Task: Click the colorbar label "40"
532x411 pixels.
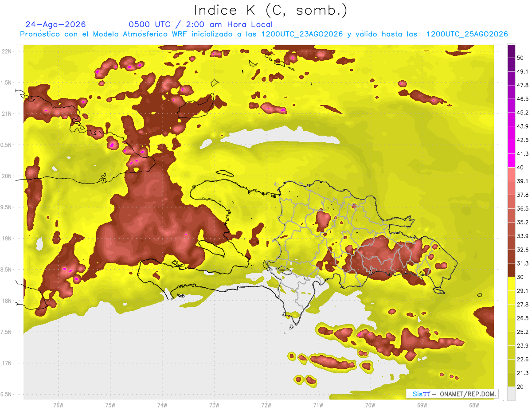Action: (520, 167)
